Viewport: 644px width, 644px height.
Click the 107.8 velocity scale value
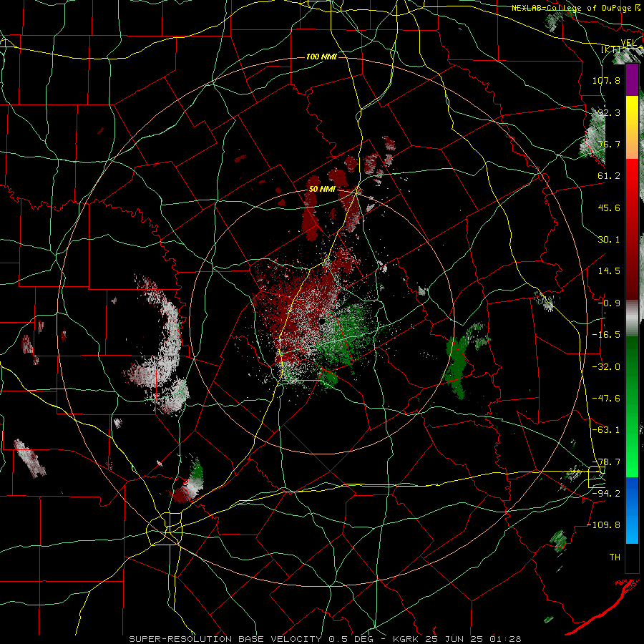coord(606,80)
